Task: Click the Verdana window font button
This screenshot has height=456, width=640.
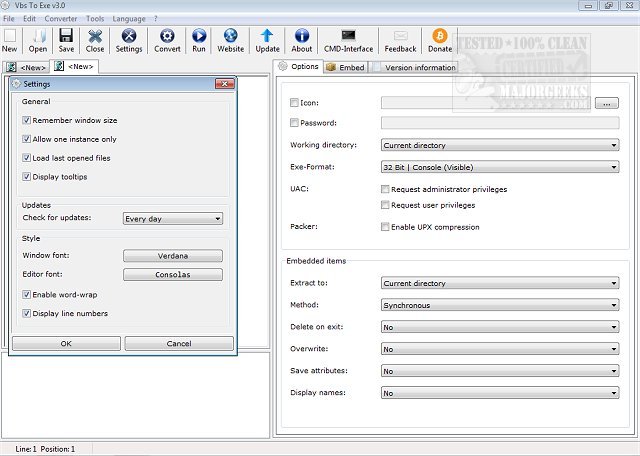Action: click(x=172, y=256)
